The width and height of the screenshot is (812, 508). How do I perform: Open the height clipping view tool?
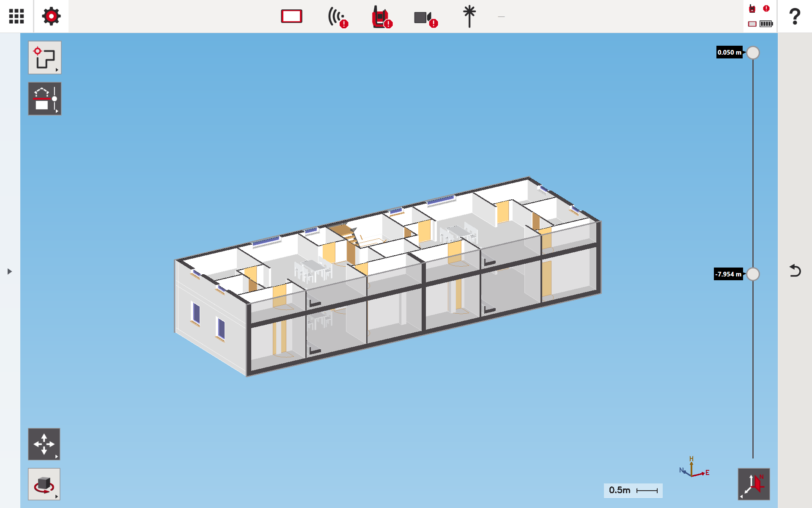[x=45, y=99]
